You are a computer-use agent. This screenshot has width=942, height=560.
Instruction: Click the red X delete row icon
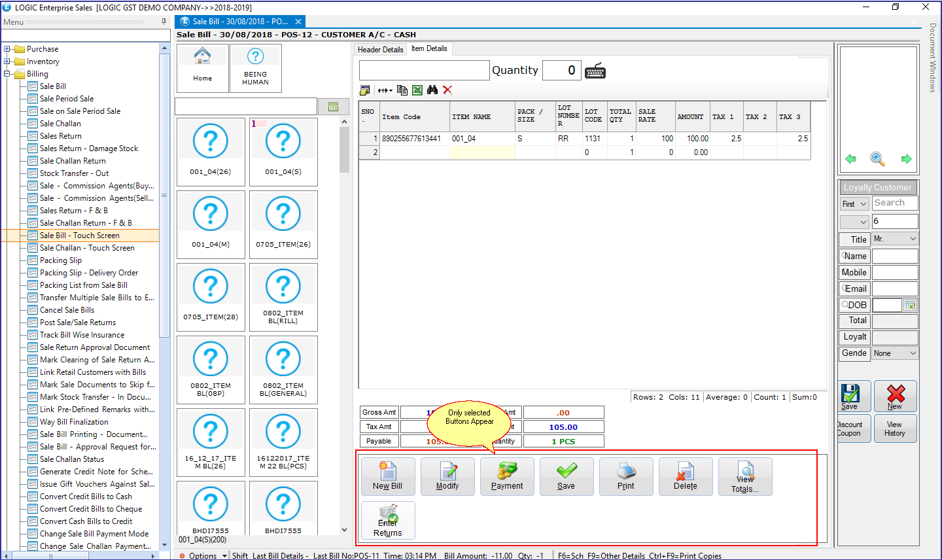pos(447,90)
